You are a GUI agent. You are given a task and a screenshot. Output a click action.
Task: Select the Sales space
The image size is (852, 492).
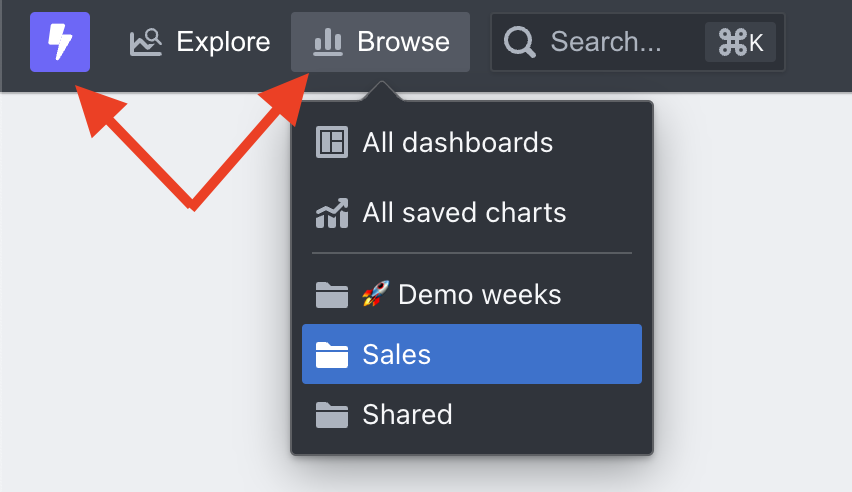click(x=472, y=354)
